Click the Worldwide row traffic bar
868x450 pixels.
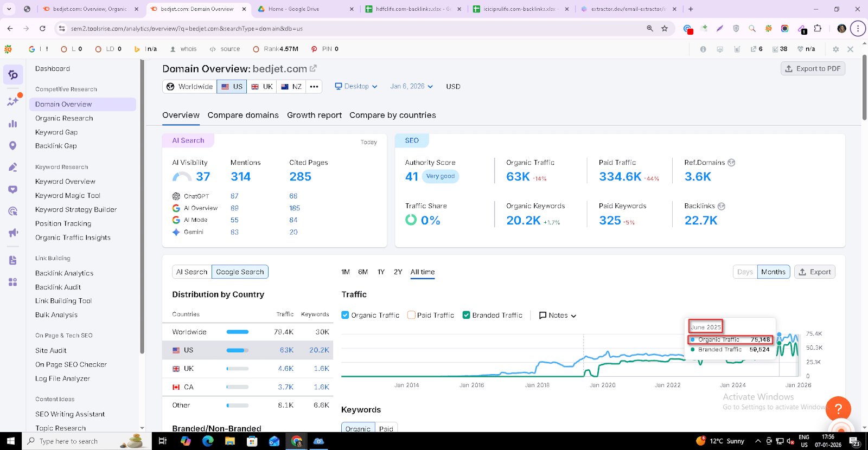tap(238, 332)
